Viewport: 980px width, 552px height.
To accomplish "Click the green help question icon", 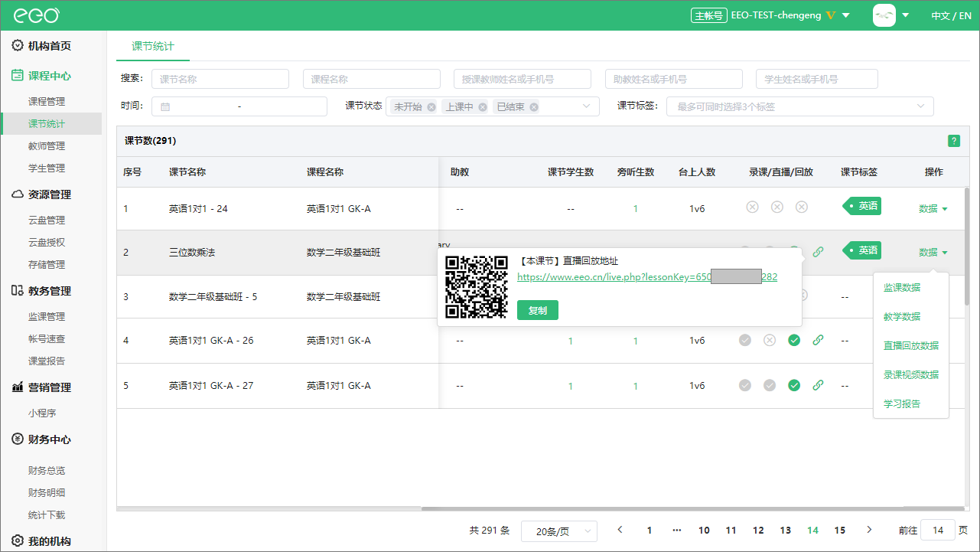I will 954,141.
